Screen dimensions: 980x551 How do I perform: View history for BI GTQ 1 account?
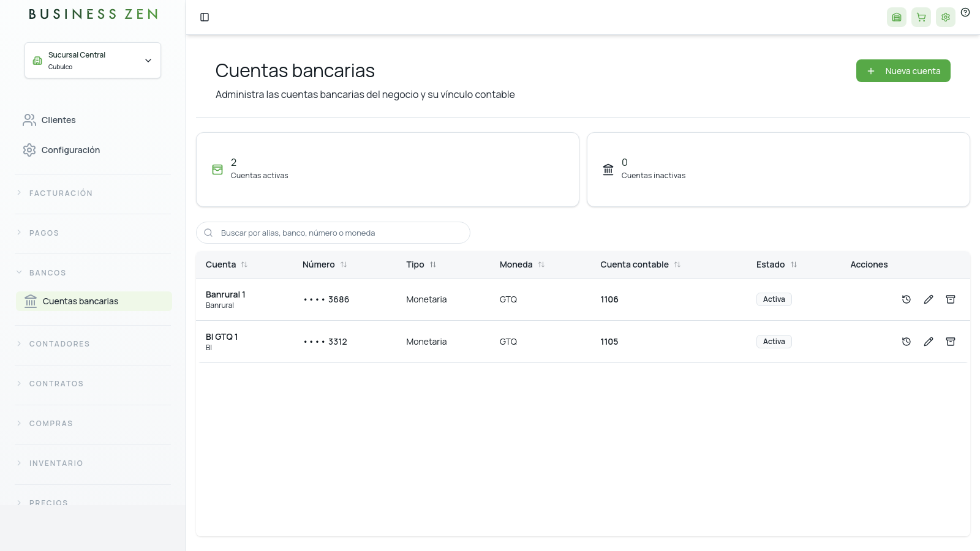pos(907,342)
